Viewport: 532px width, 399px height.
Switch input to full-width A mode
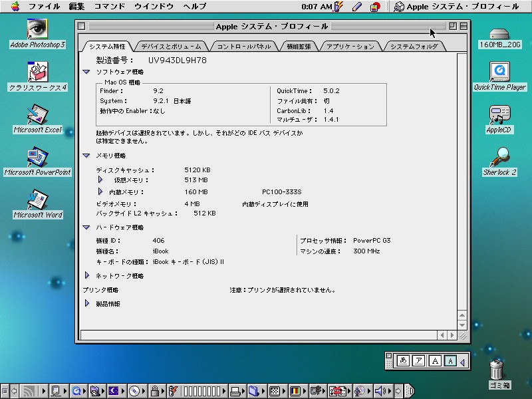[x=435, y=360]
